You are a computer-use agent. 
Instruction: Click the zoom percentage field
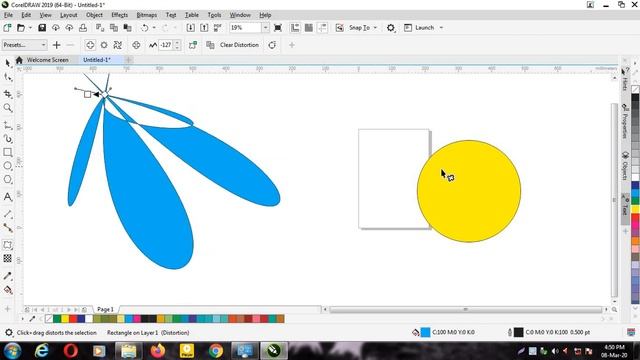pyautogui.click(x=245, y=28)
